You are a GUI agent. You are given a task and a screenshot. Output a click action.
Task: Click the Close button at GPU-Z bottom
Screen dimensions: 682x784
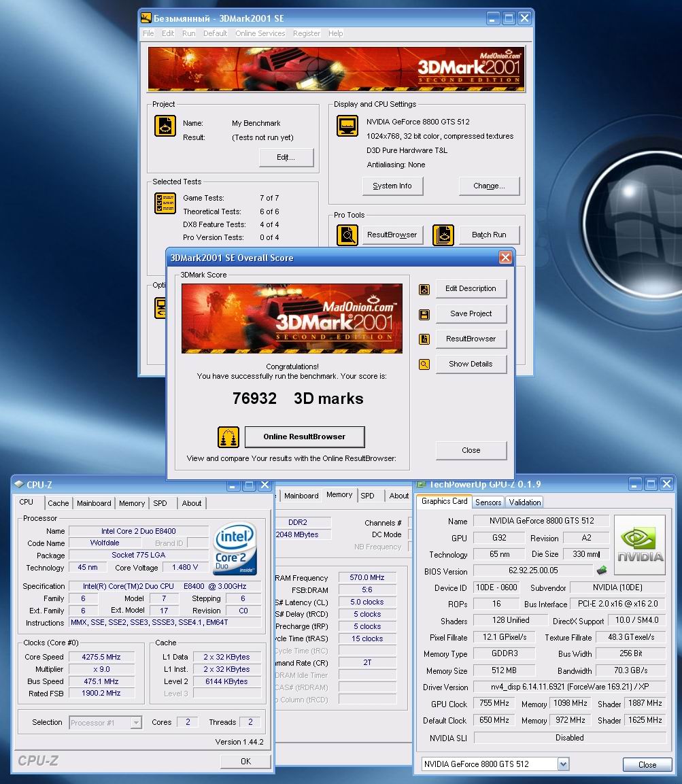coord(647,765)
